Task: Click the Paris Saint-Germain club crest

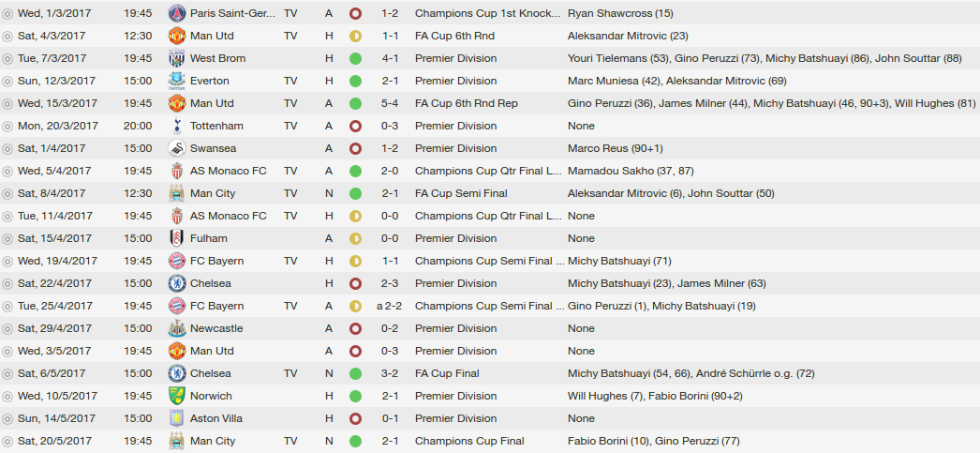Action: pos(177,13)
